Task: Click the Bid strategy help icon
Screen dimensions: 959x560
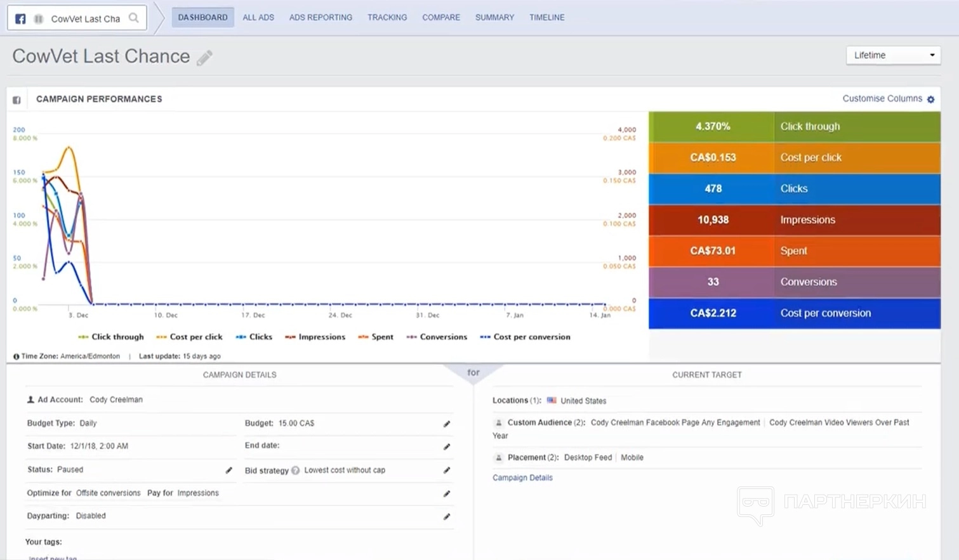Action: [295, 471]
